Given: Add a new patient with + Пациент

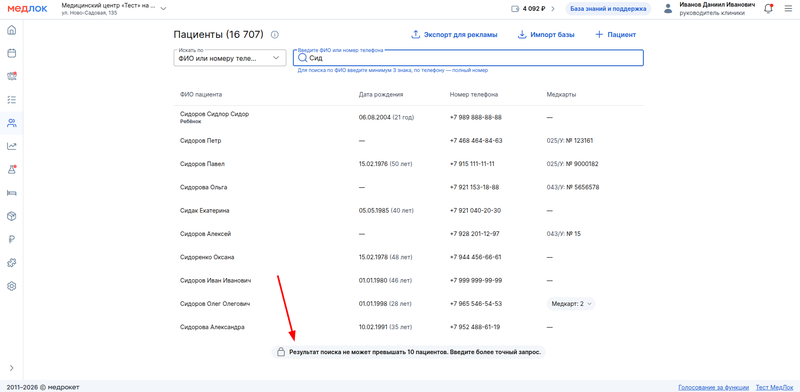Looking at the screenshot, I should tap(615, 35).
